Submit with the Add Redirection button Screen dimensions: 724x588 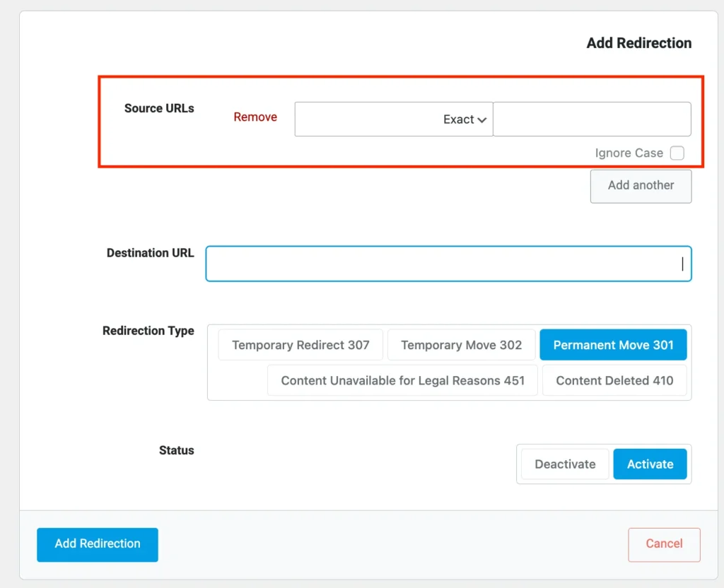point(98,545)
